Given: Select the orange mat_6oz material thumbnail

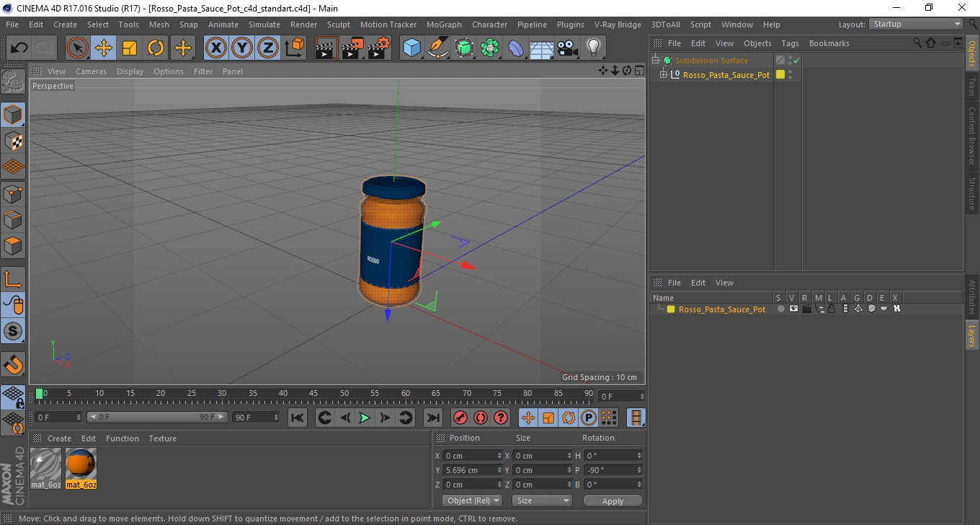Looking at the screenshot, I should click(x=81, y=464).
